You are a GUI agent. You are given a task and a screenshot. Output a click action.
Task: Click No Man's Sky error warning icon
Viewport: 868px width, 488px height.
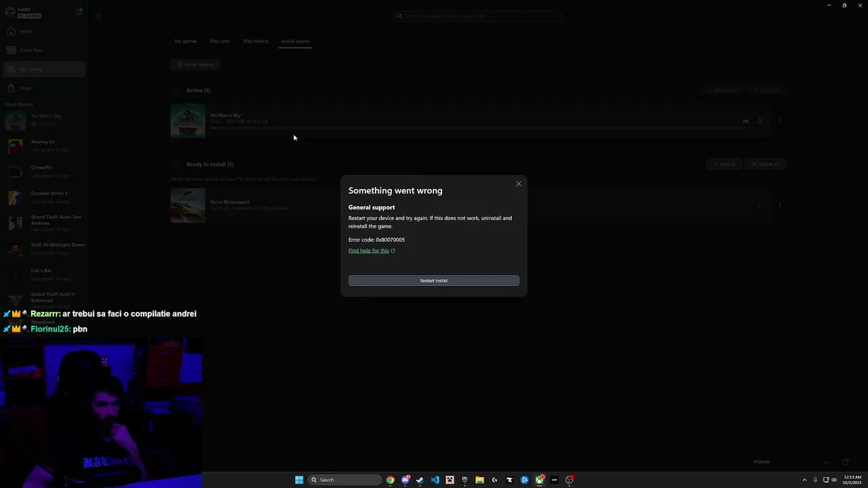pos(759,121)
